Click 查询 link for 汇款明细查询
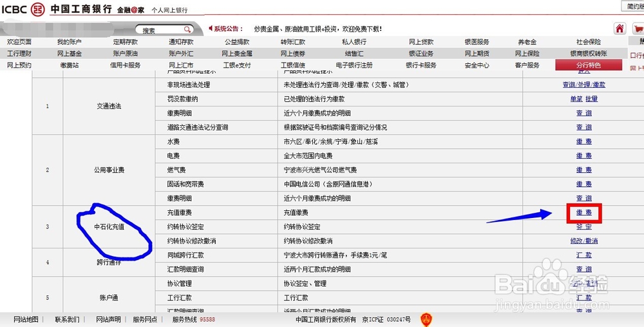This screenshot has width=644, height=327. tap(583, 269)
